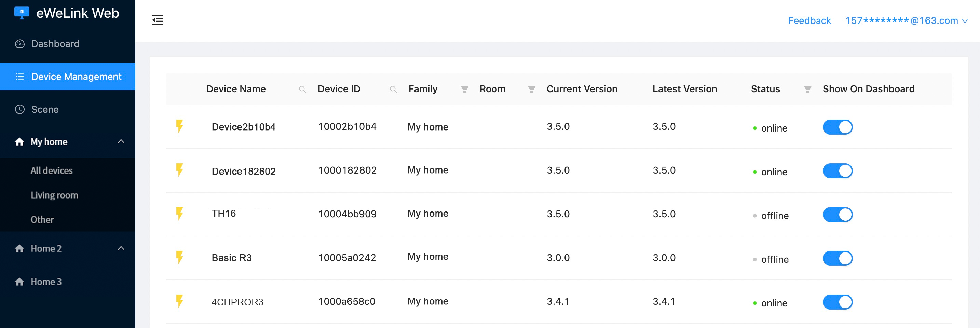Click the lightning icon beside Basic R3
The image size is (980, 328).
180,258
